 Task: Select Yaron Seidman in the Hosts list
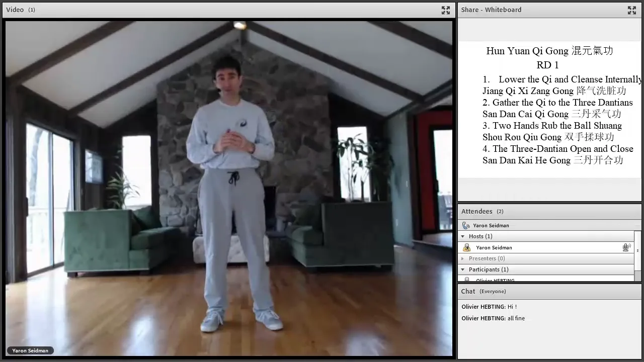(546, 247)
